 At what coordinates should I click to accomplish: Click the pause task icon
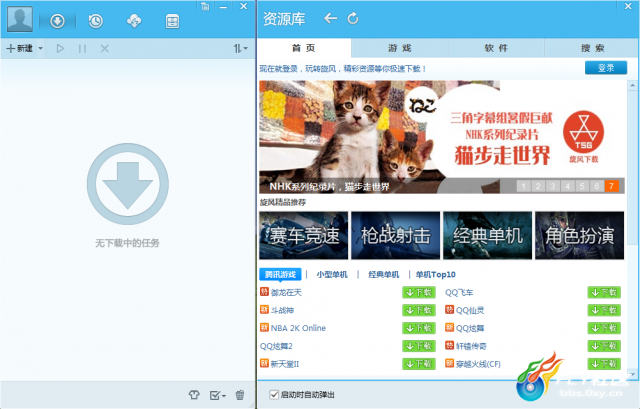click(x=82, y=49)
